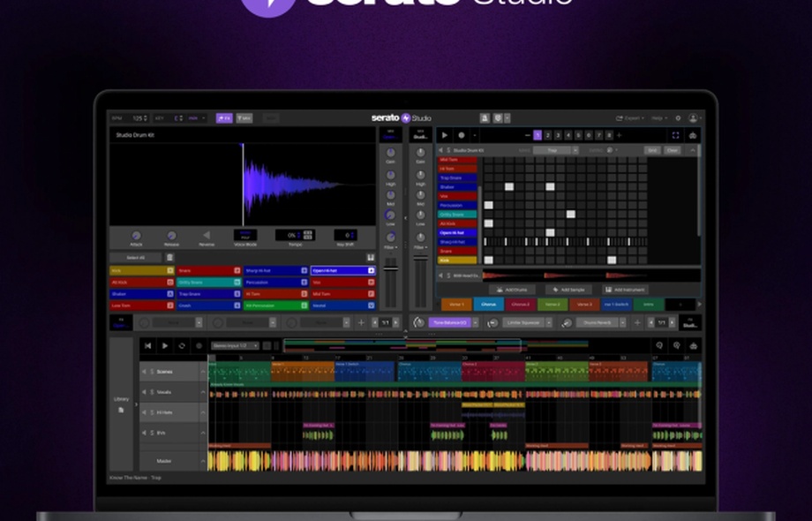Click the settings gear icon in the top bar
Screen dimensions: 812x521
click(677, 117)
